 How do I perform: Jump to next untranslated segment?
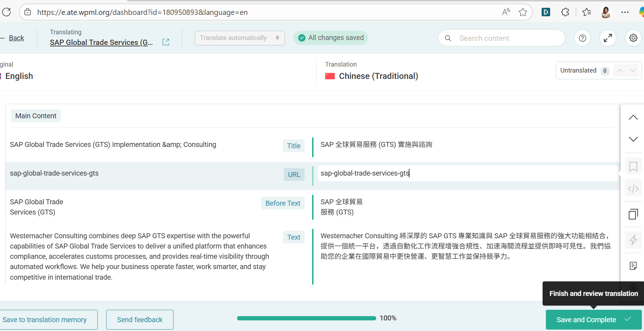pos(633,70)
